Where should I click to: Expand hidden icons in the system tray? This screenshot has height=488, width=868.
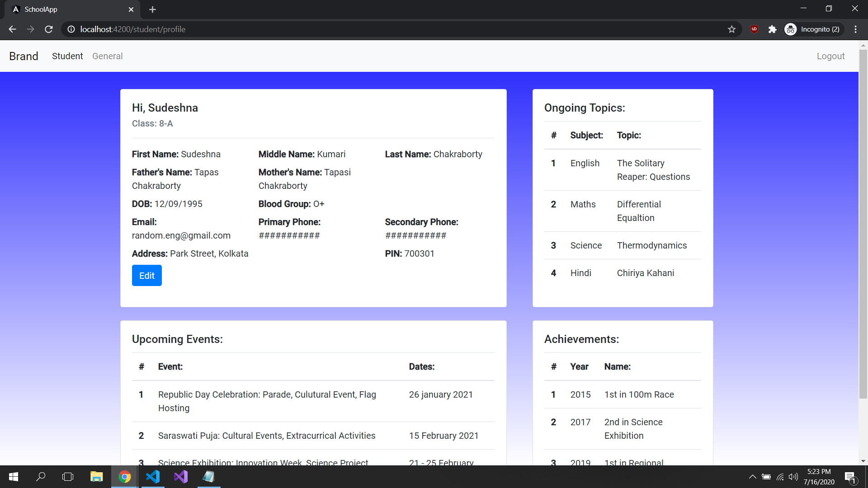(753, 476)
